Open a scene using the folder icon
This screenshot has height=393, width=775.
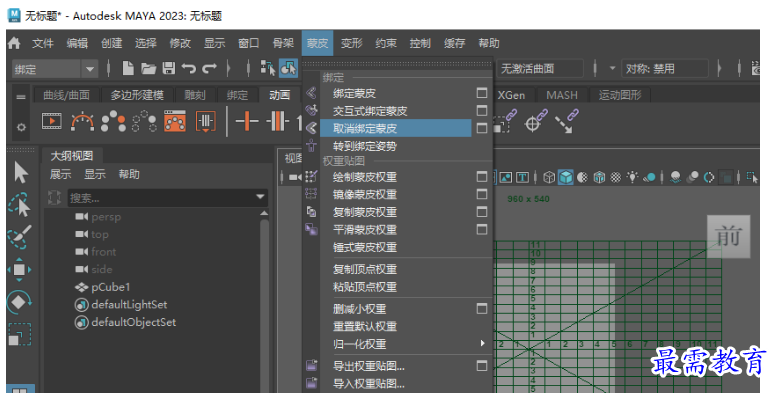click(148, 68)
